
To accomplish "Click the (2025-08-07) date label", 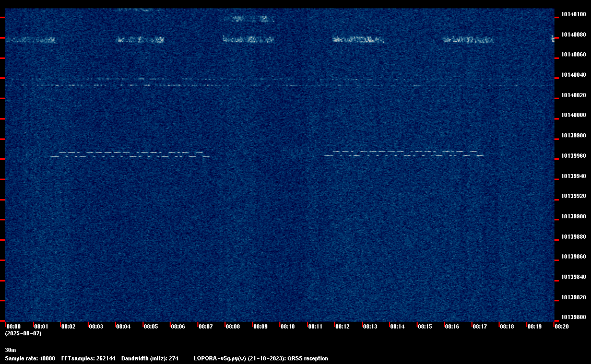I will point(23,333).
